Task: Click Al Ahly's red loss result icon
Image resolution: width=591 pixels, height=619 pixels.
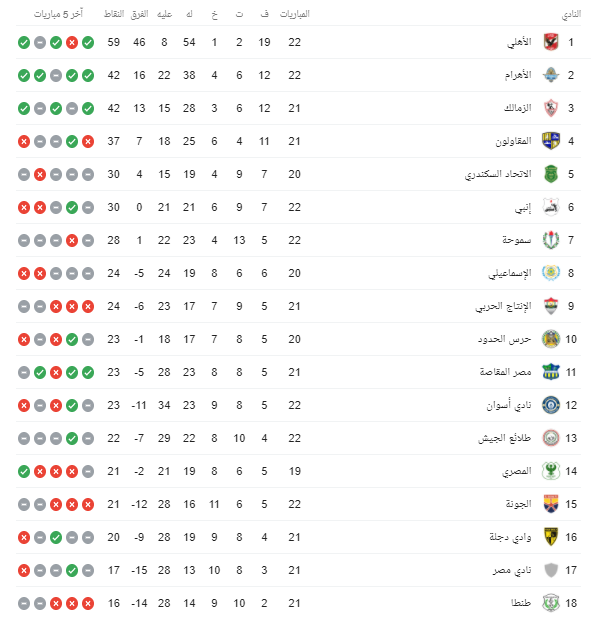Action: (72, 42)
